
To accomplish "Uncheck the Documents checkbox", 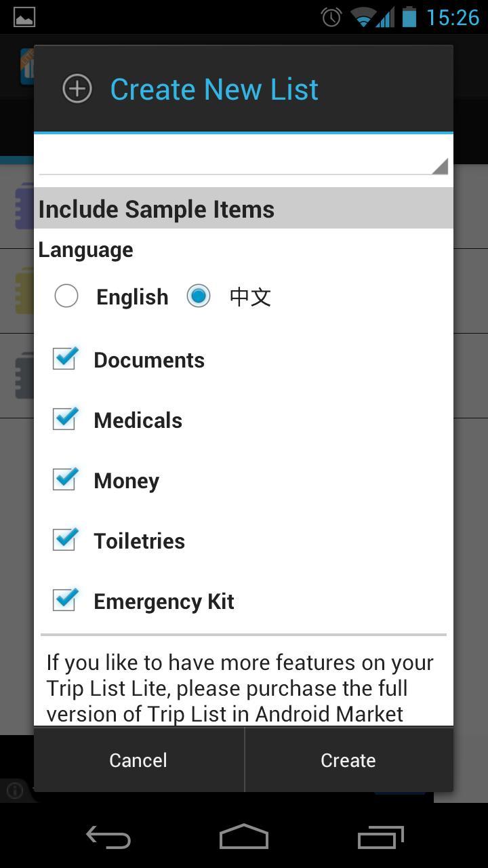I will point(65,359).
